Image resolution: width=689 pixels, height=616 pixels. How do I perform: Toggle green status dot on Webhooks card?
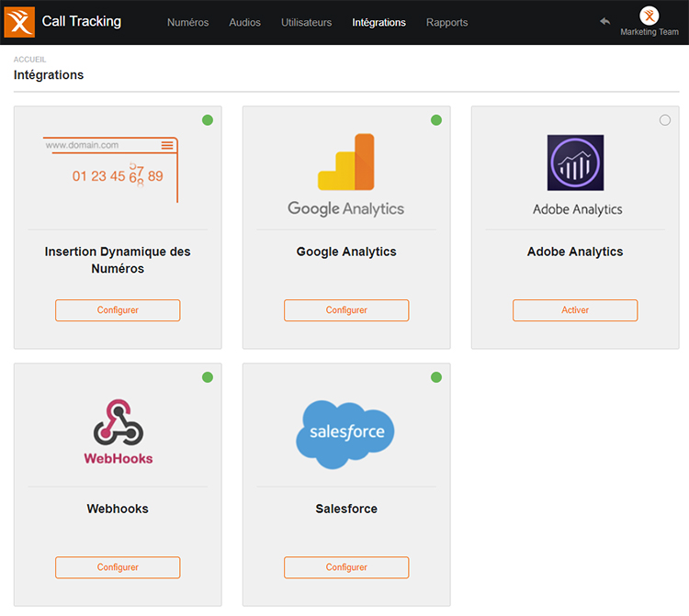pos(208,377)
